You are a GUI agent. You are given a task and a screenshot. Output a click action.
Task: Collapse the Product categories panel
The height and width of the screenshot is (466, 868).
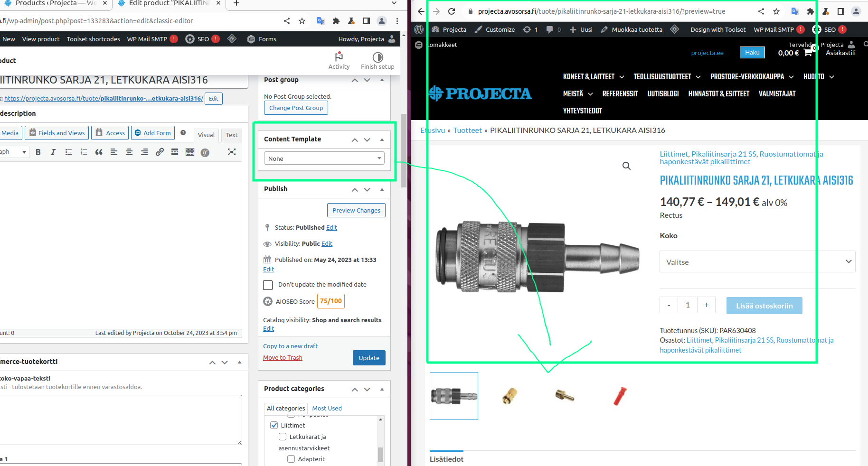(x=382, y=389)
